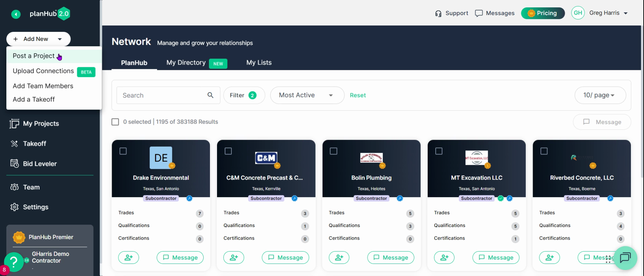Screen dimensions: 644x276
Task: Open the live chat widget icon
Action: (625, 258)
